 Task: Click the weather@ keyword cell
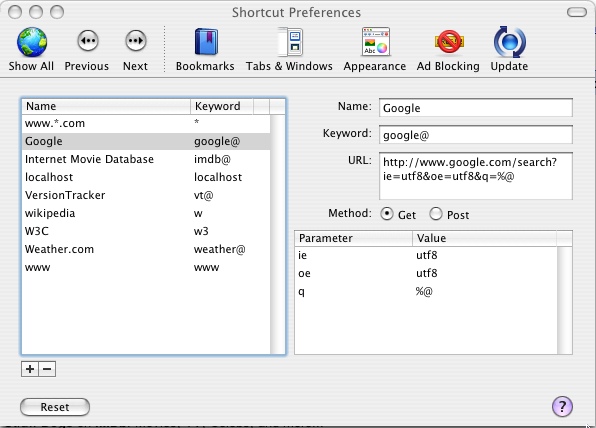tap(219, 249)
